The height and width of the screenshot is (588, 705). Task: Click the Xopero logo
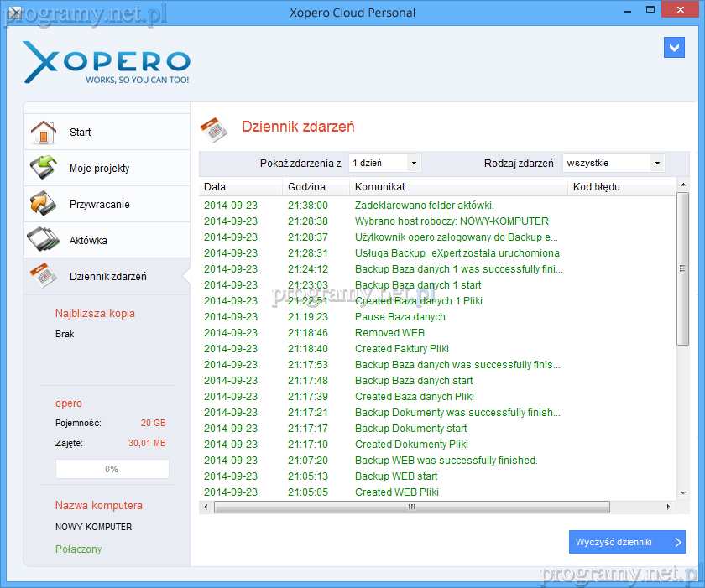point(107,63)
